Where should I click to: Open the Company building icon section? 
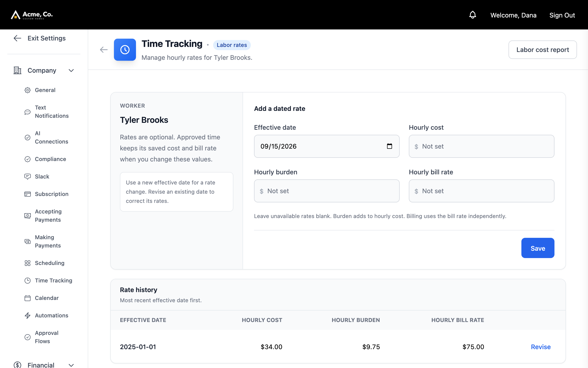click(x=17, y=71)
